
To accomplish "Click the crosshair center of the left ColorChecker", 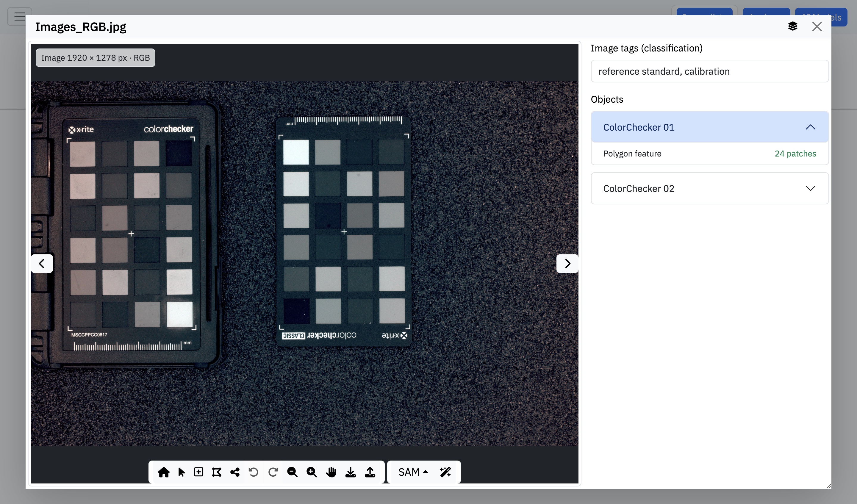I will [x=131, y=234].
